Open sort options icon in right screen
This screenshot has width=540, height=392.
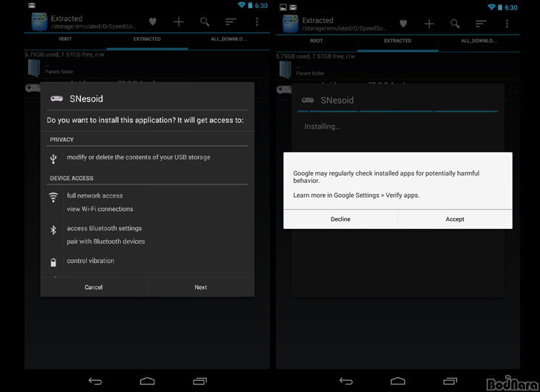[481, 24]
